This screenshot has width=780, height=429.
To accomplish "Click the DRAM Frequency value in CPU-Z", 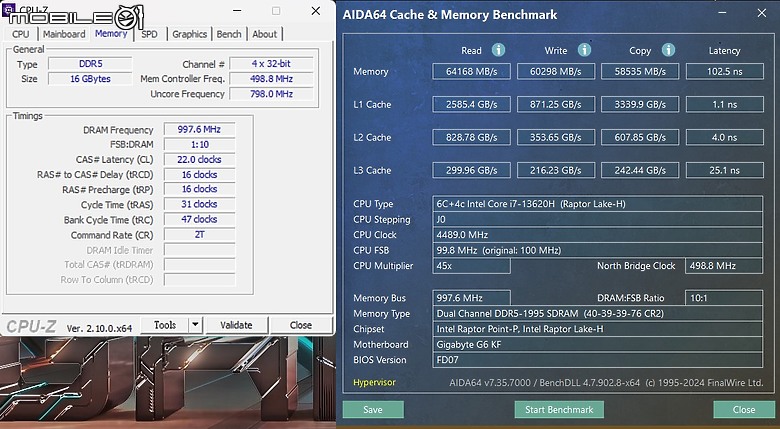I will [199, 129].
